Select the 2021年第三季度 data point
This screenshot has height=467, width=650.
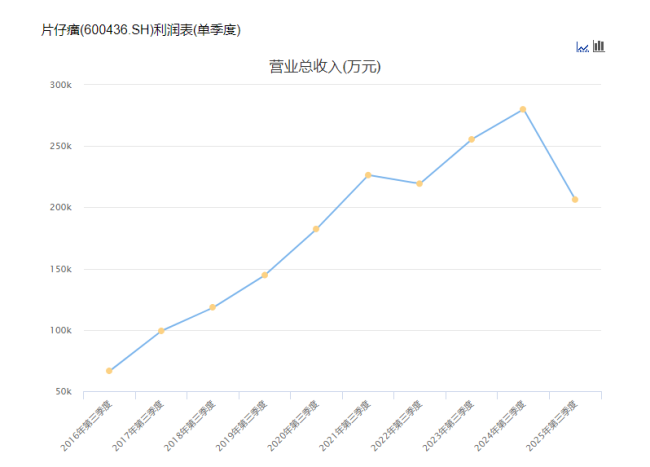(368, 175)
